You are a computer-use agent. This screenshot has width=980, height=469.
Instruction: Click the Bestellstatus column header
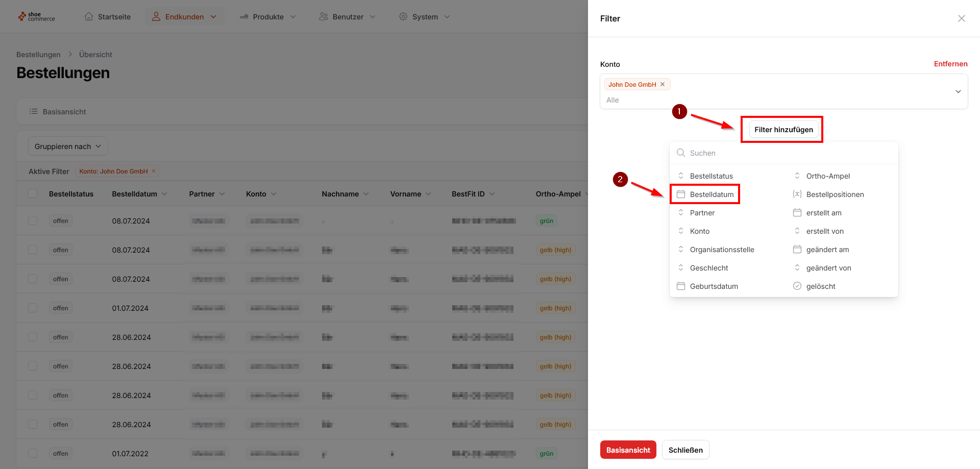point(71,194)
